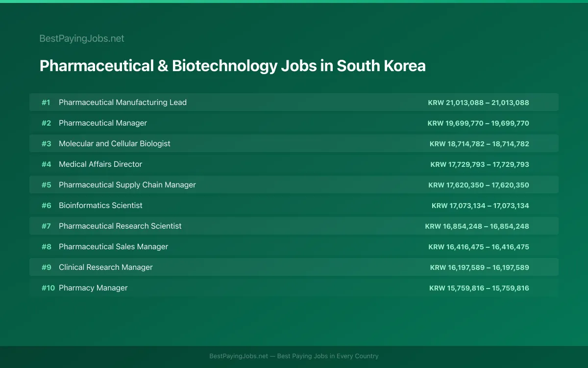Click salary KRW 16,416,475 – 16,416,475
588x368 pixels.
click(479, 247)
